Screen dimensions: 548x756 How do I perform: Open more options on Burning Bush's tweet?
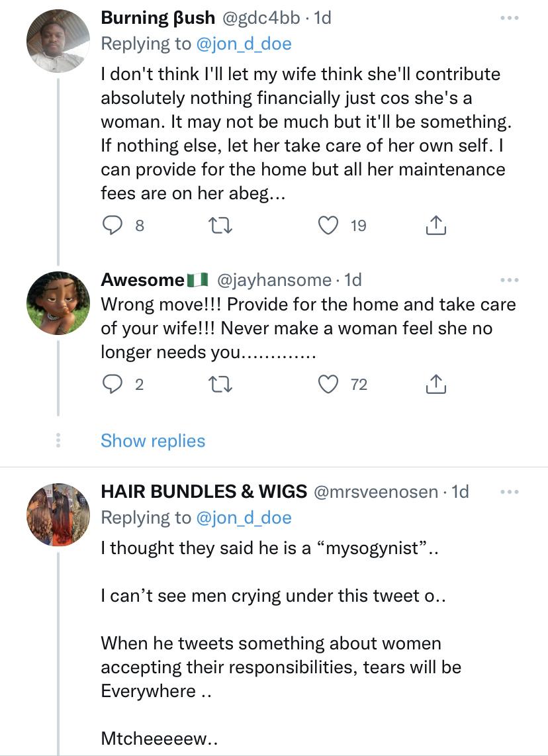click(509, 19)
